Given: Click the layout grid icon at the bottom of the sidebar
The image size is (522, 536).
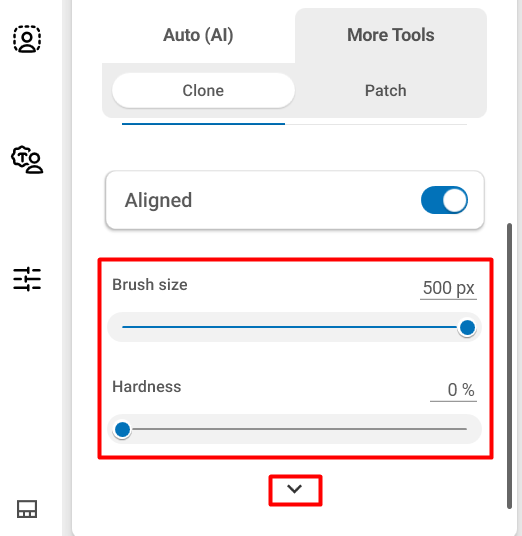Looking at the screenshot, I should click(x=27, y=509).
